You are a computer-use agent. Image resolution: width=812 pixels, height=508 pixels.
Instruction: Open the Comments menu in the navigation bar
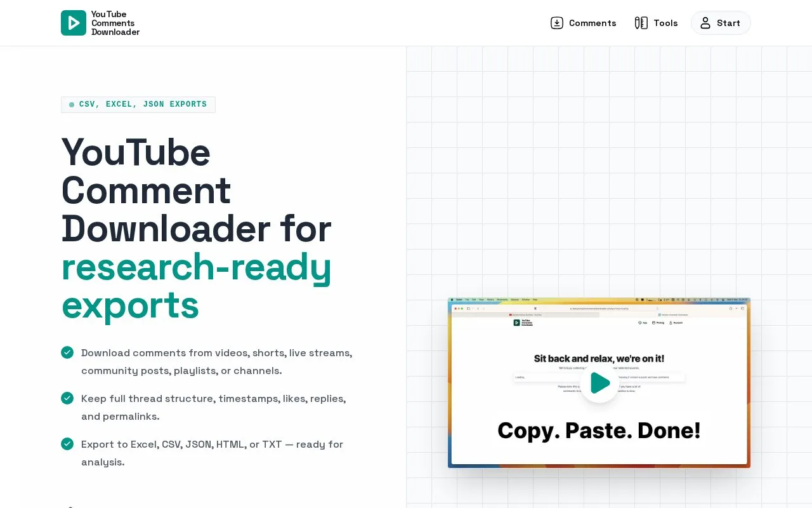(584, 23)
